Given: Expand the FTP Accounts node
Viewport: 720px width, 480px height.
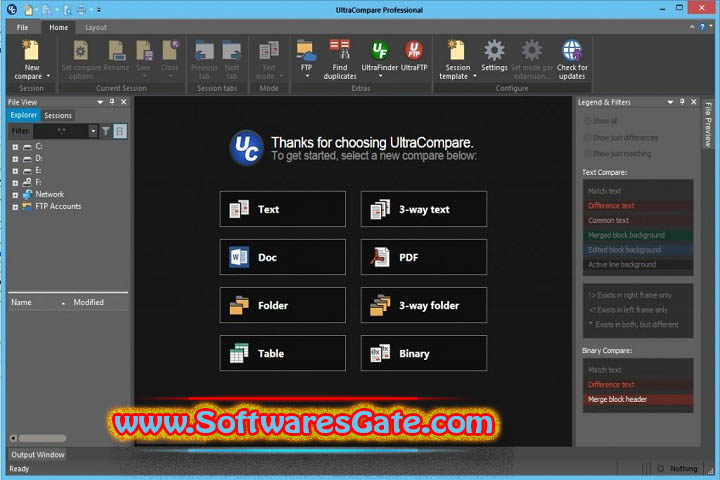Looking at the screenshot, I should pyautogui.click(x=15, y=207).
